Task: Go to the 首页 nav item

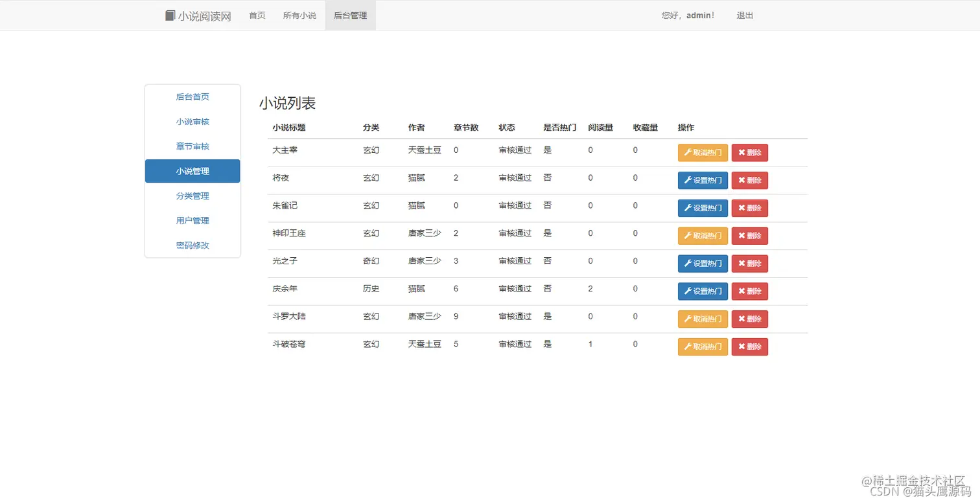Action: (x=257, y=16)
